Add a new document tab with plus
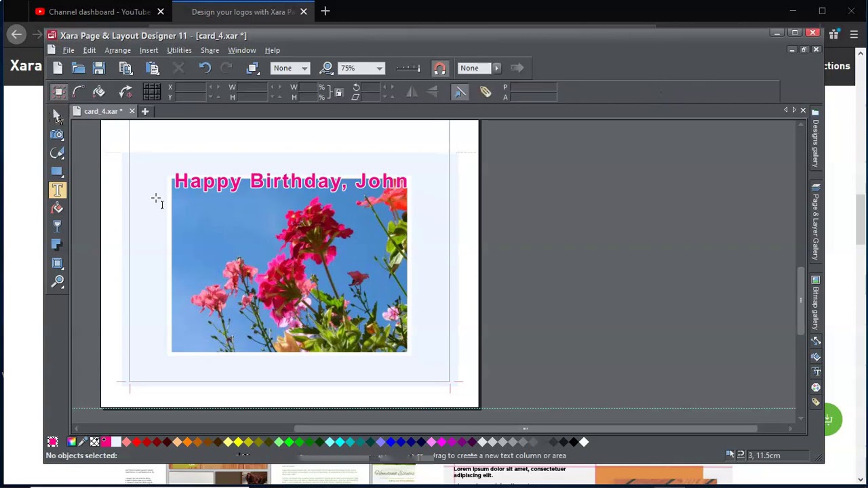 coord(144,111)
